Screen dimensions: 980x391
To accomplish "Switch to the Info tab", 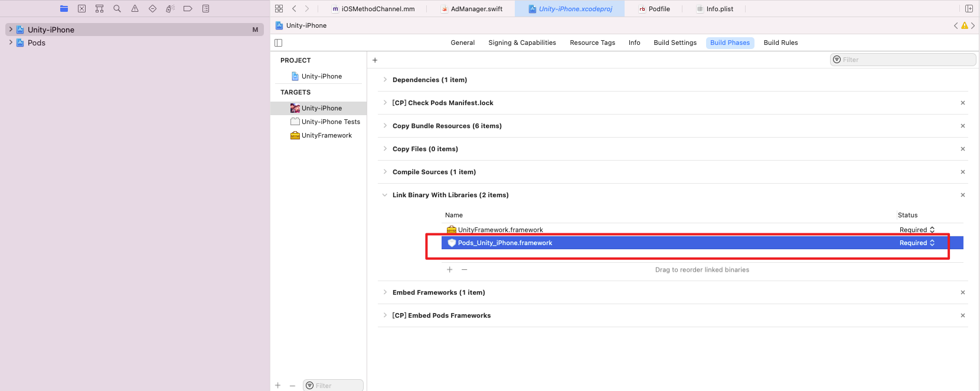I will (x=635, y=43).
